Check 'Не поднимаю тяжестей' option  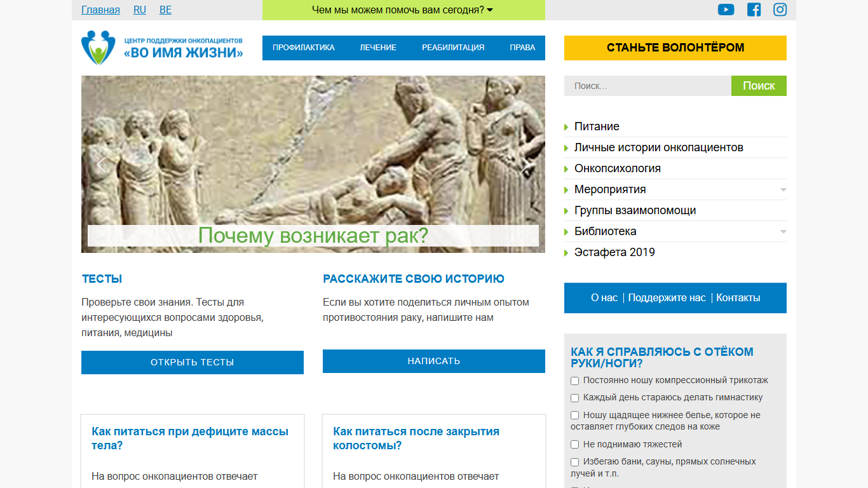point(574,445)
